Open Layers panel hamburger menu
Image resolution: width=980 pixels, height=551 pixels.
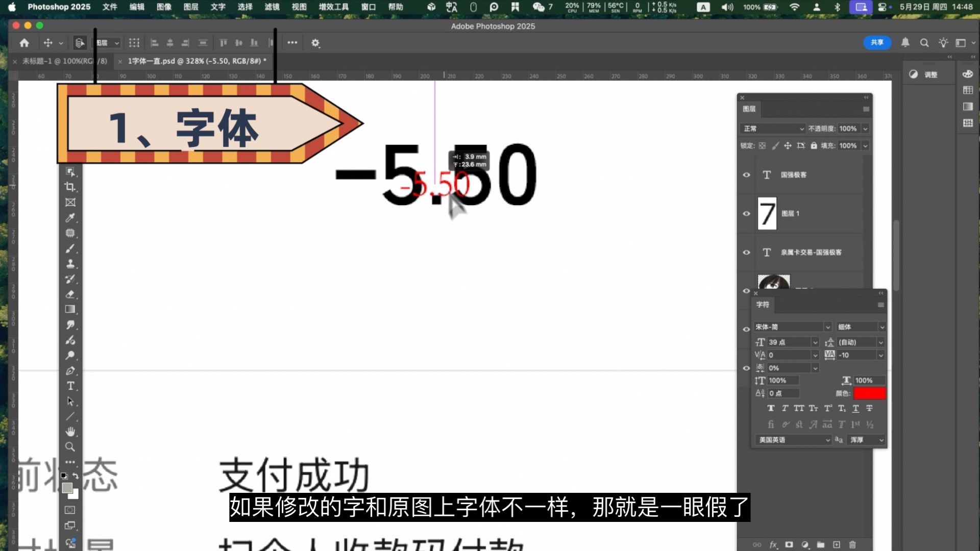pyautogui.click(x=866, y=109)
